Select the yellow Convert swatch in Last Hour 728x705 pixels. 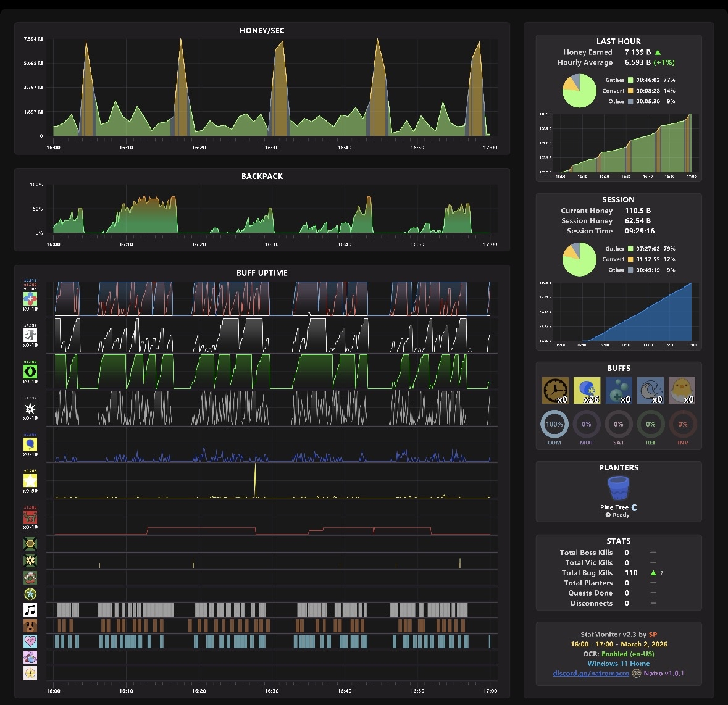tap(630, 91)
